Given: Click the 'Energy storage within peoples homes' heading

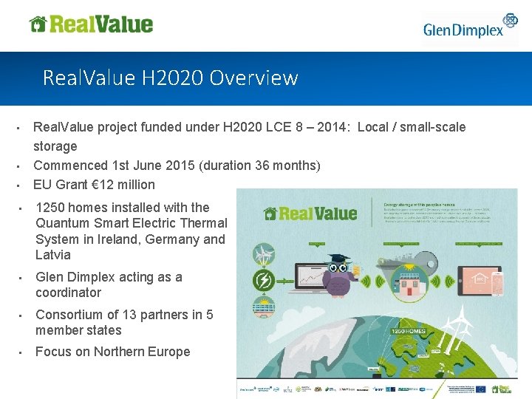Looking at the screenshot, I should pos(419,205).
